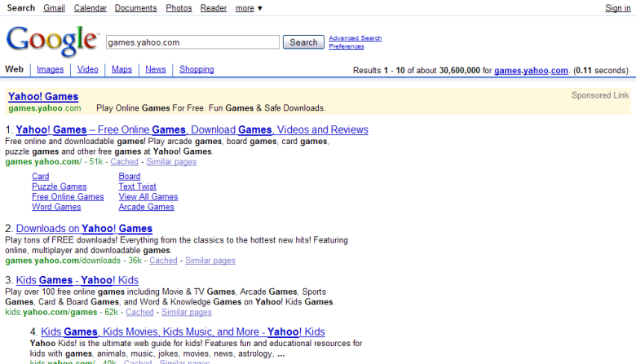636x364 pixels.
Task: Click the 'Search' label in top bar
Action: tap(21, 8)
